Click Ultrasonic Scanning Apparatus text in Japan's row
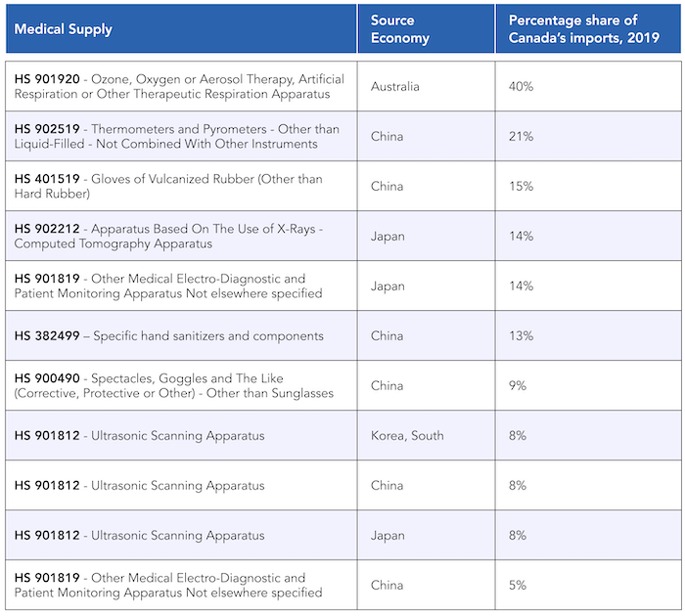 pyautogui.click(x=177, y=536)
